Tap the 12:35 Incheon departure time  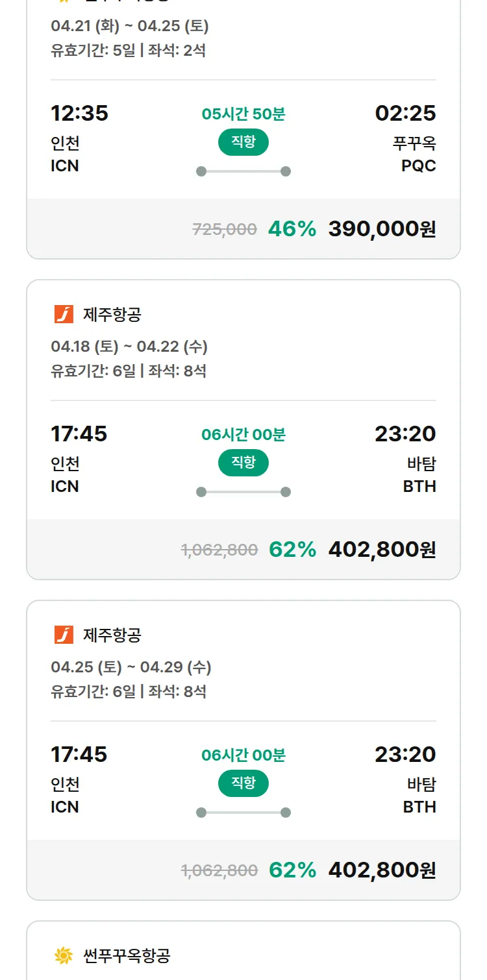(x=79, y=114)
